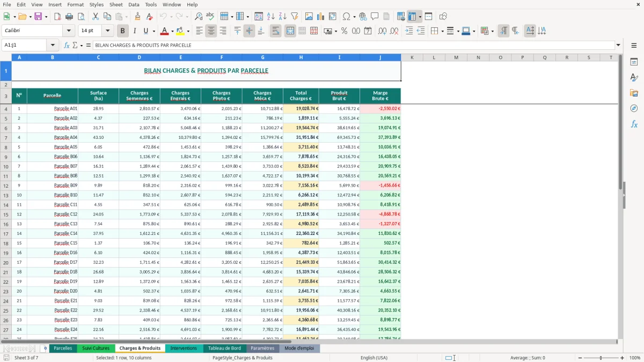Viewport: 644px width, 362px height.
Task: Click the Export as PDF icon
Action: pos(57,17)
